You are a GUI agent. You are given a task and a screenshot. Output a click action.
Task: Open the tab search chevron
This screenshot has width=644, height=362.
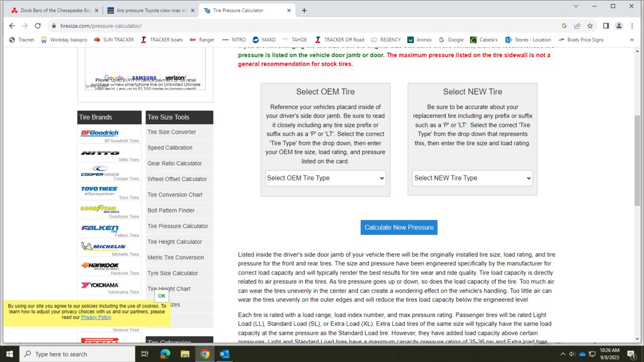(576, 6)
